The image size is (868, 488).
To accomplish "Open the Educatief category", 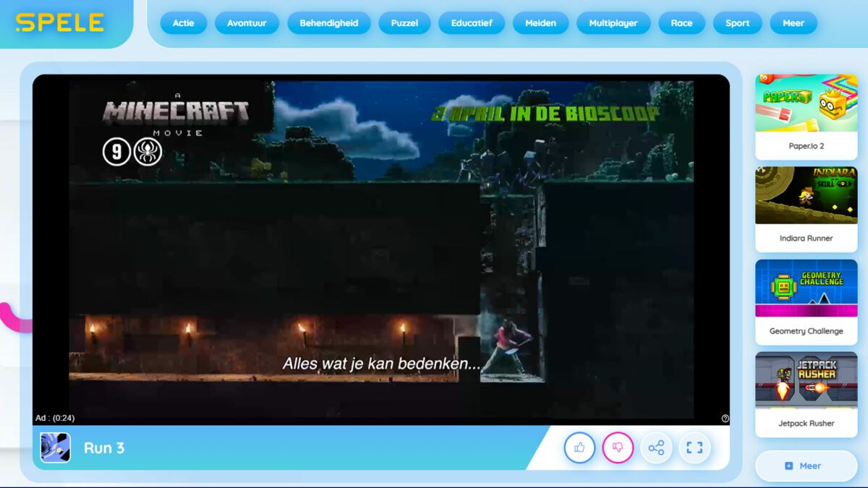I will [472, 23].
